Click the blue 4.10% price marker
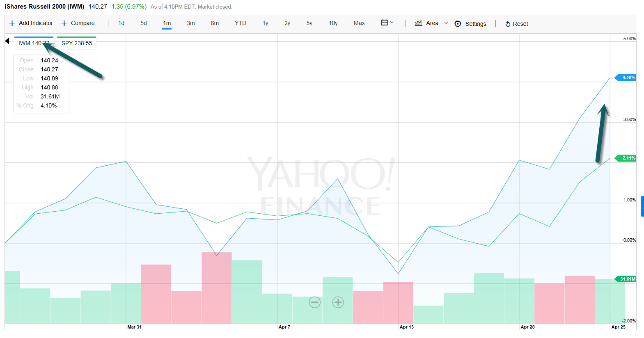Screen dimensions: 644x338 (627, 78)
